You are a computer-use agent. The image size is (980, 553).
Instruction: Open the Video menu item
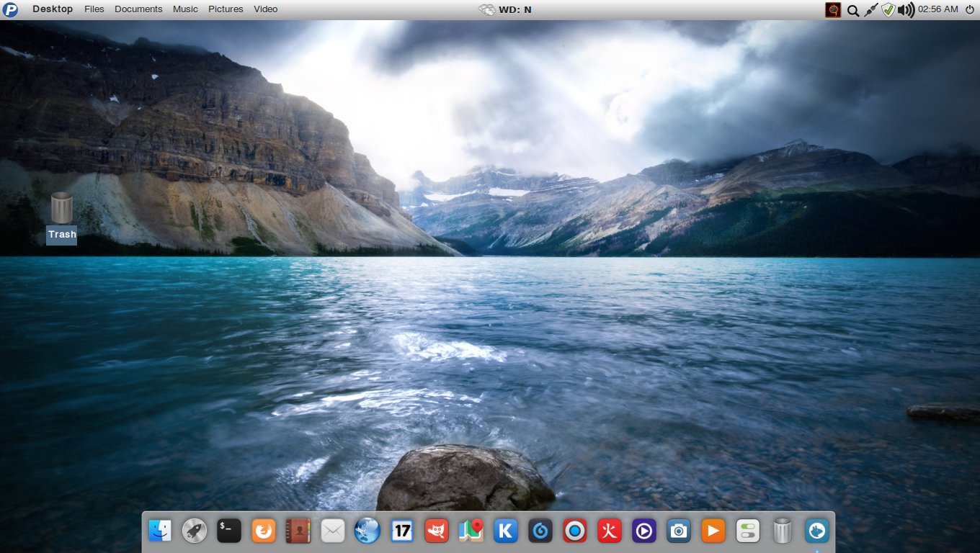[x=266, y=9]
